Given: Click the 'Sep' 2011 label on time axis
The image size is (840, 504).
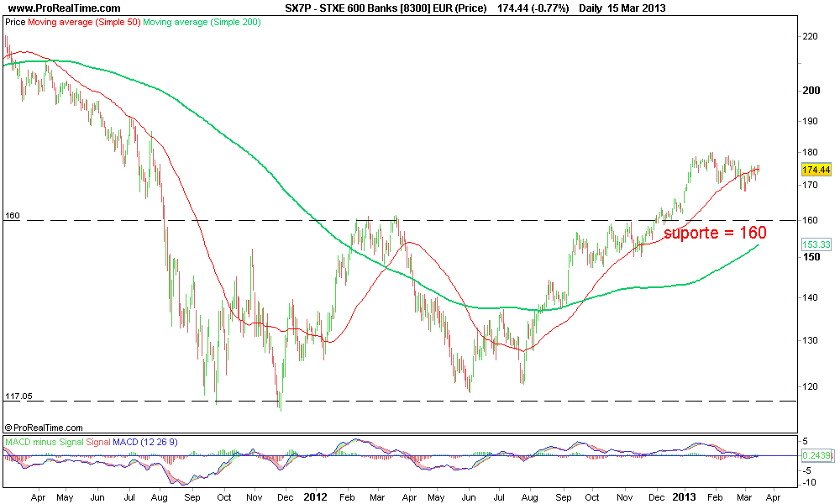Looking at the screenshot, I should [x=192, y=497].
